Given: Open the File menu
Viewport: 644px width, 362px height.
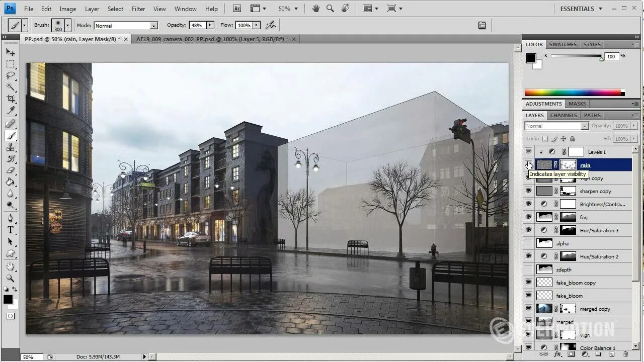Looking at the screenshot, I should [x=29, y=9].
